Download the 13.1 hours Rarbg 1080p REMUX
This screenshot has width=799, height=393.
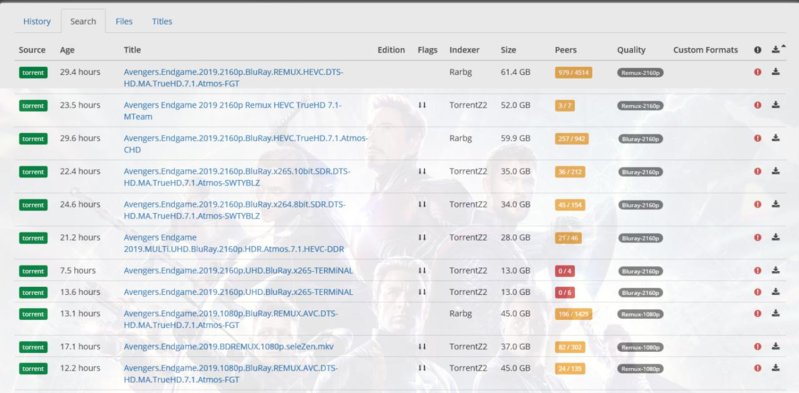[776, 313]
